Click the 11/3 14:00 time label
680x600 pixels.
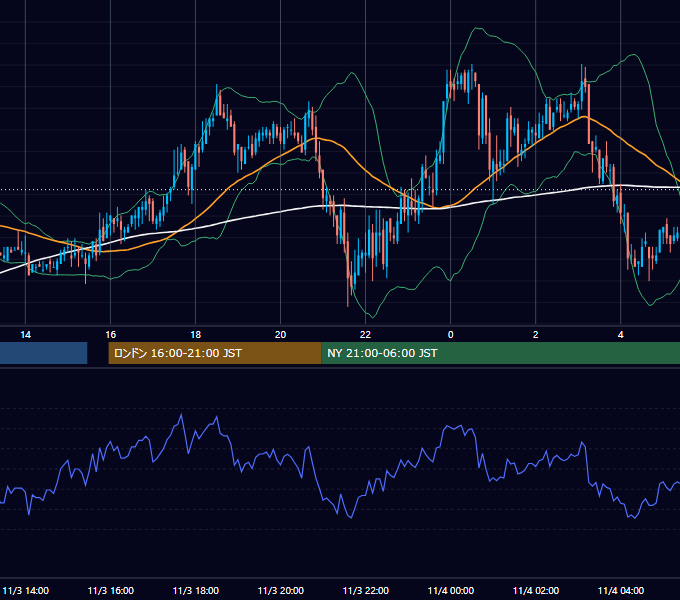coord(26,590)
